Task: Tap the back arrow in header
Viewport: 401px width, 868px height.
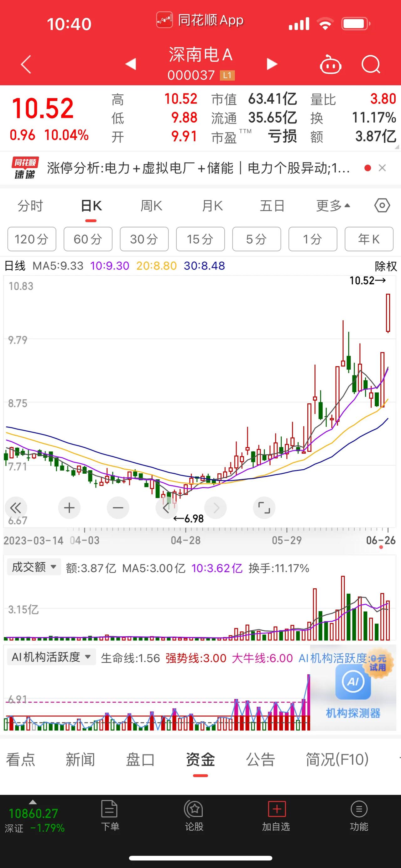Action: point(26,64)
